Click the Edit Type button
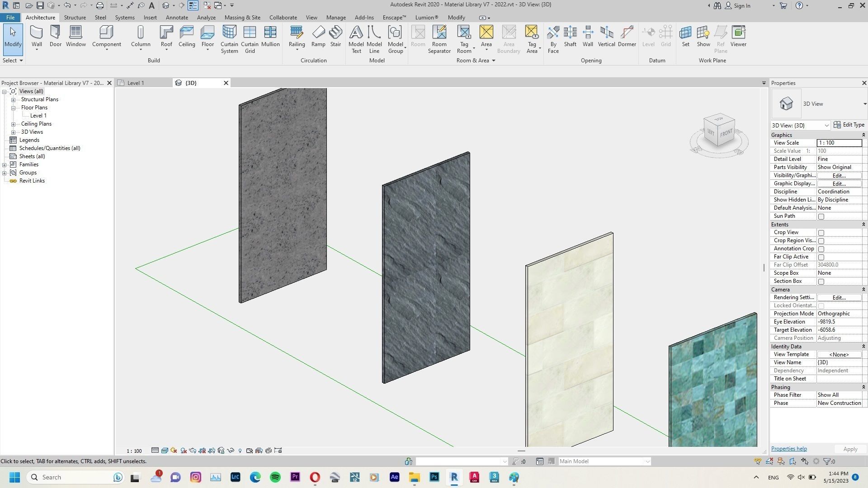 pos(849,124)
